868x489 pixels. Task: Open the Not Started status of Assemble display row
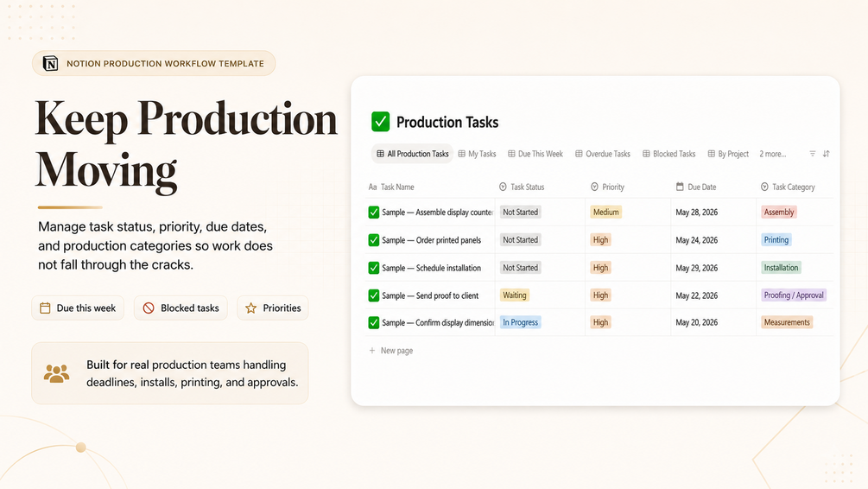[x=520, y=213]
